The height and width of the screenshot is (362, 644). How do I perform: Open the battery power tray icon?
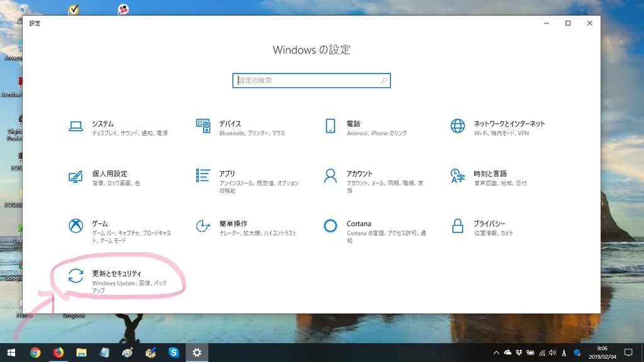[x=530, y=353]
